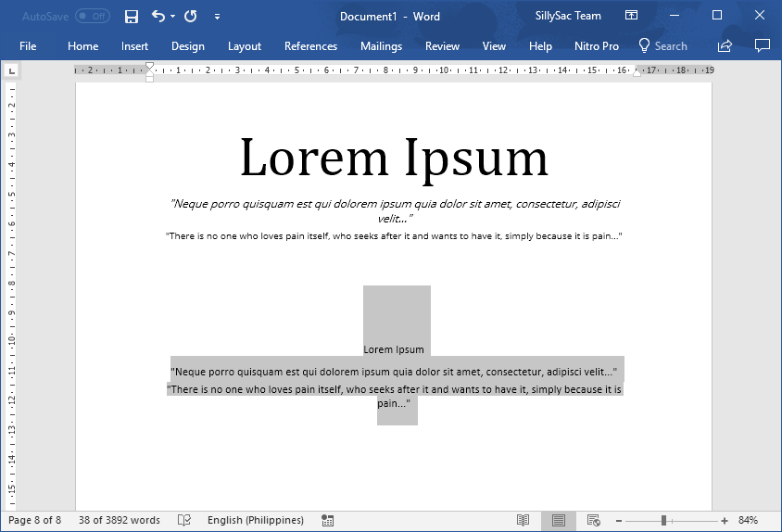782x532 pixels.
Task: Switch to the References ribbon tab
Action: pyautogui.click(x=310, y=45)
